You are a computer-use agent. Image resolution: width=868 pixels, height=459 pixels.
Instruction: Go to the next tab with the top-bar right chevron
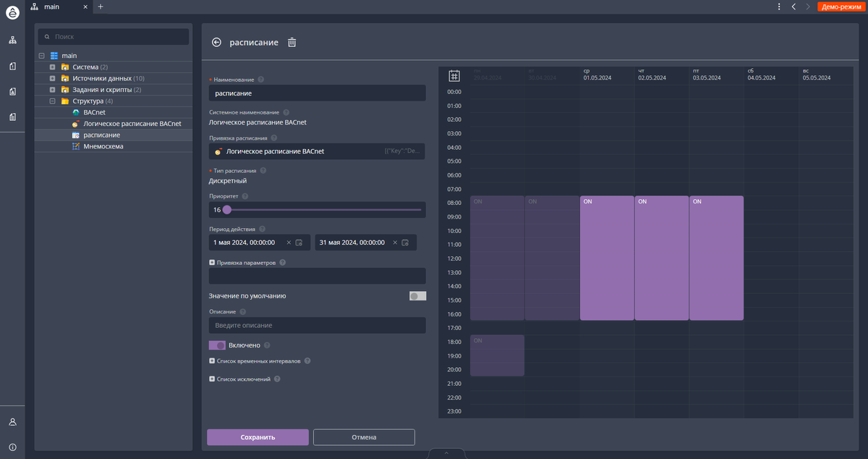pos(808,7)
